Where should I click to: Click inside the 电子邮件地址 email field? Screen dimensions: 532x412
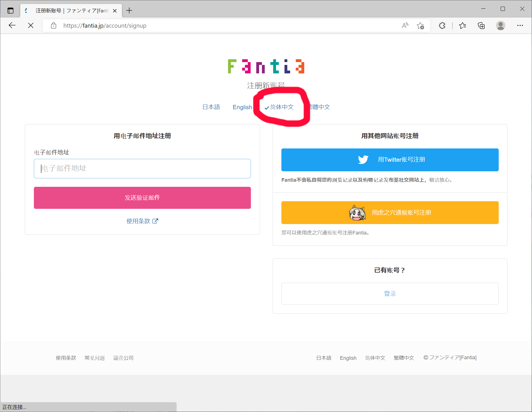pyautogui.click(x=142, y=168)
